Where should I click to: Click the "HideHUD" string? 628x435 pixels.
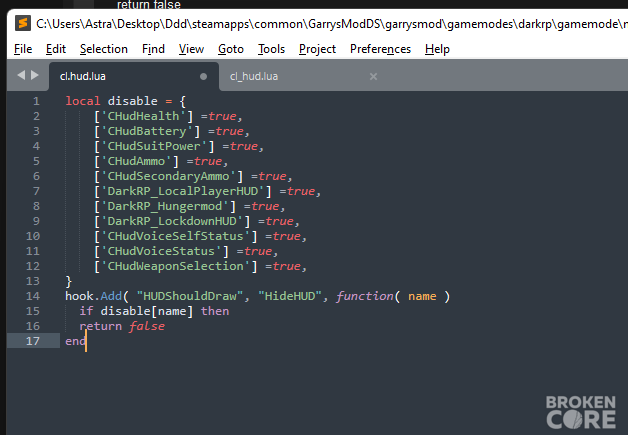290,296
